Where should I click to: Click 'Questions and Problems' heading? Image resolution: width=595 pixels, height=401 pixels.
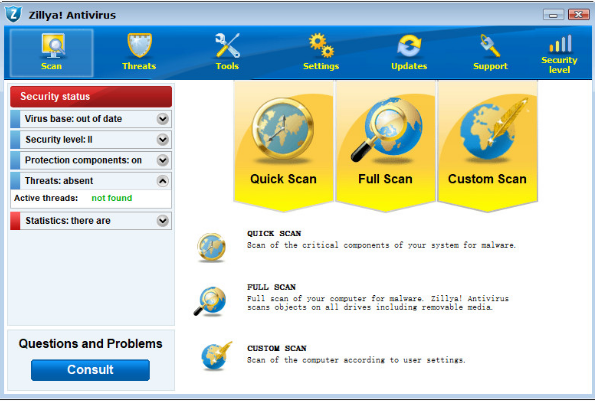tap(90, 344)
